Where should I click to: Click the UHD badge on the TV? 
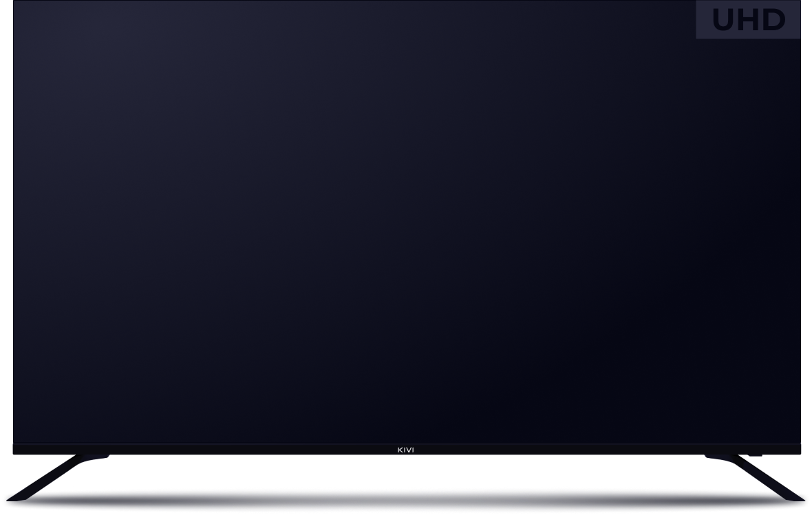[748, 20]
